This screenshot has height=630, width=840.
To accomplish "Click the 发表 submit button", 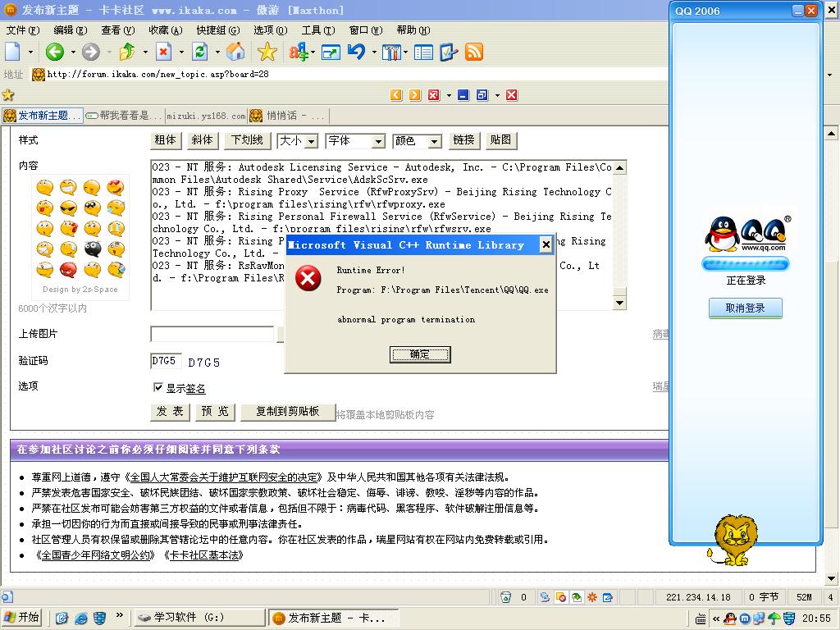I will [170, 412].
